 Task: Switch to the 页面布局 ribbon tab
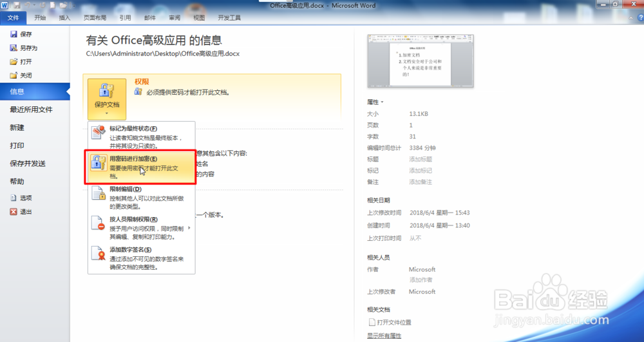pyautogui.click(x=95, y=17)
